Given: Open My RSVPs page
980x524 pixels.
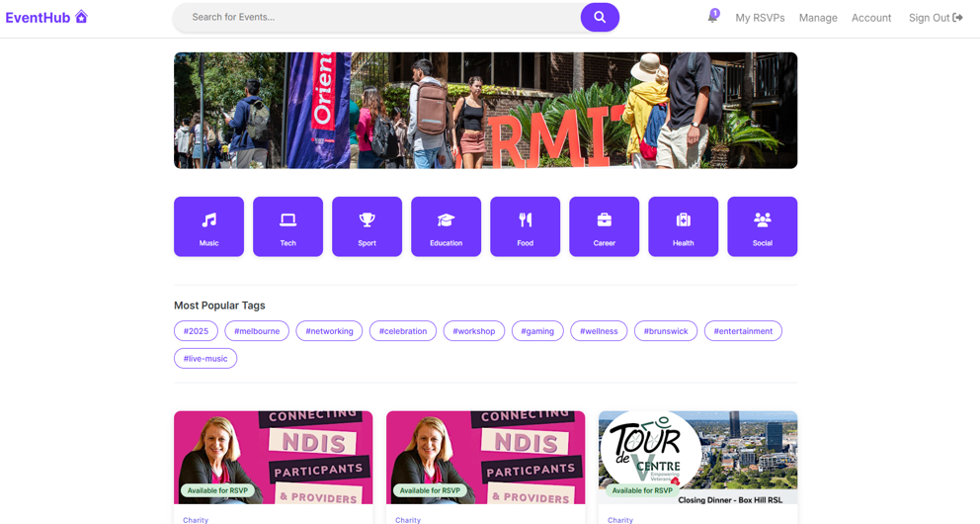Looking at the screenshot, I should [x=760, y=18].
